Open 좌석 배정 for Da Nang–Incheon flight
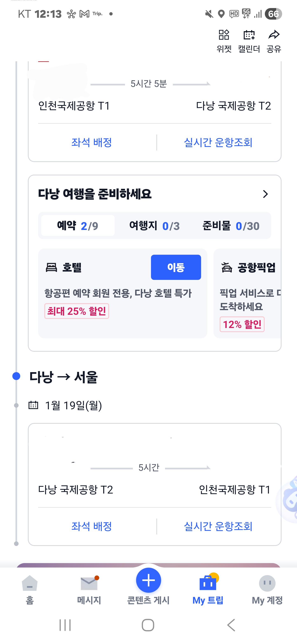 click(92, 526)
